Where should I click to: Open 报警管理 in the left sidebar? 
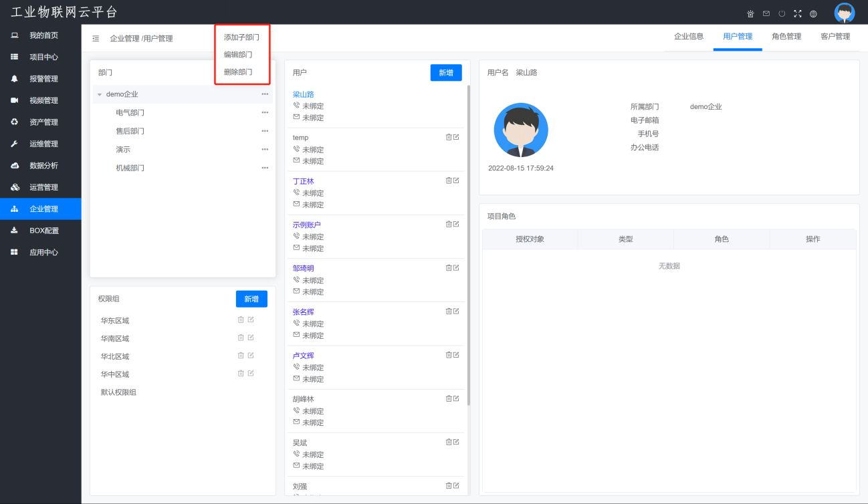[43, 79]
